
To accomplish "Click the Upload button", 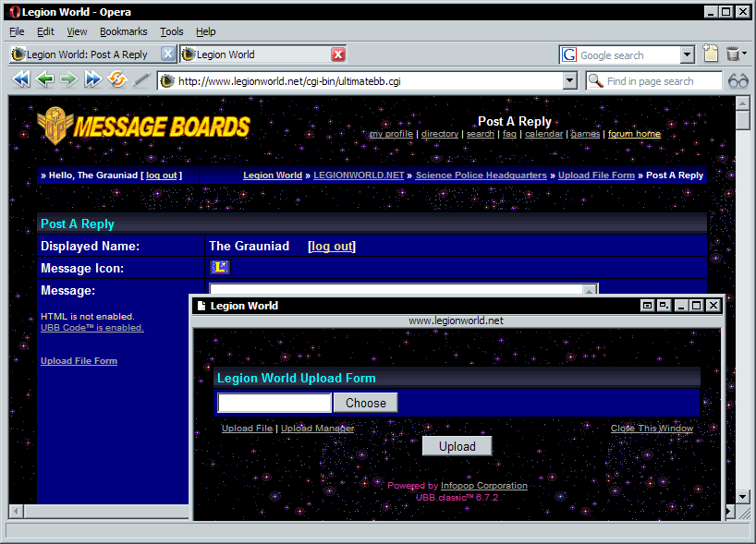I will 457,446.
